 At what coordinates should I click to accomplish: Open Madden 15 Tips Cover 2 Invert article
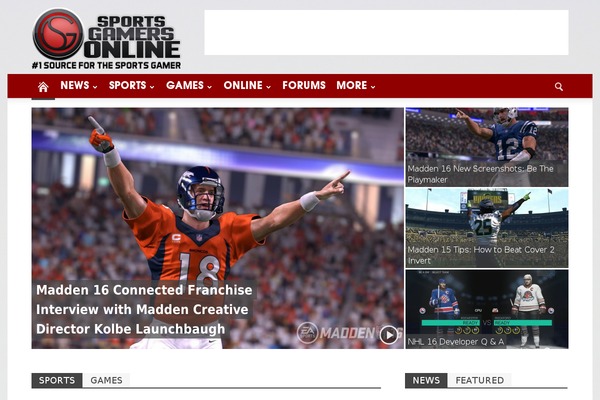coord(481,255)
